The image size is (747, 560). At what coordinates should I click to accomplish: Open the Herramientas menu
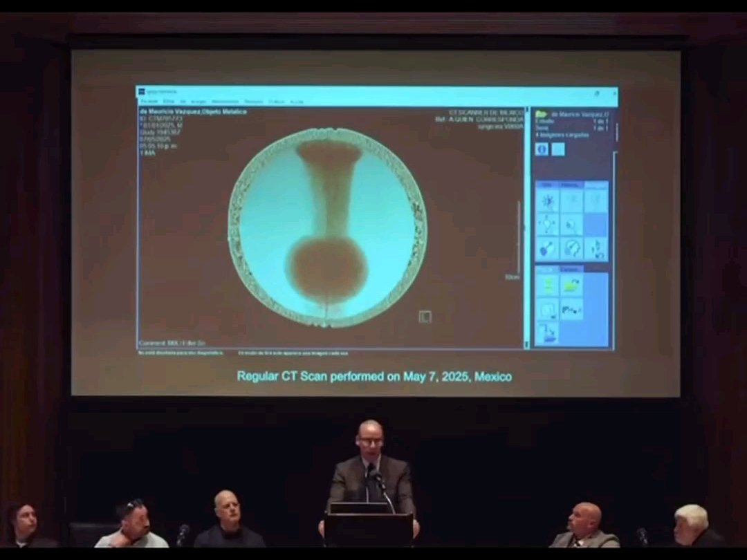tap(225, 102)
